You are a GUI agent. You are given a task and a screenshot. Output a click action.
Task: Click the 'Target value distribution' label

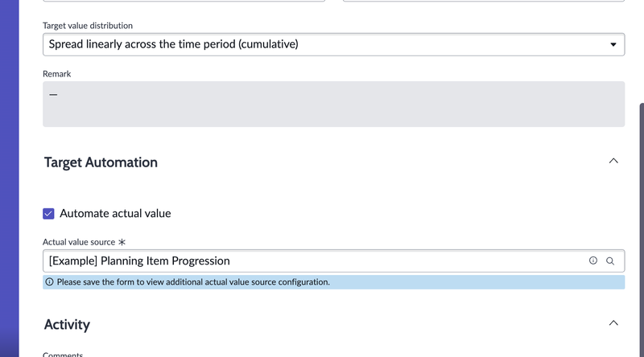[88, 26]
